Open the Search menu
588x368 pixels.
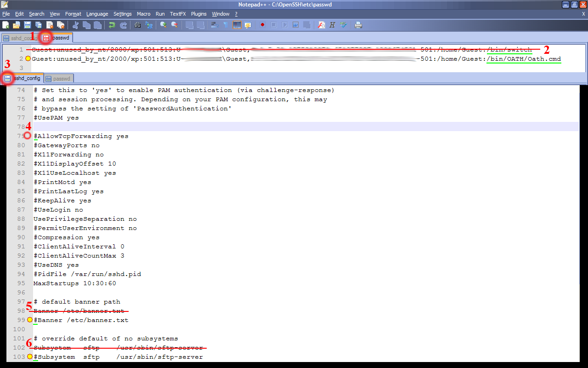tap(37, 14)
